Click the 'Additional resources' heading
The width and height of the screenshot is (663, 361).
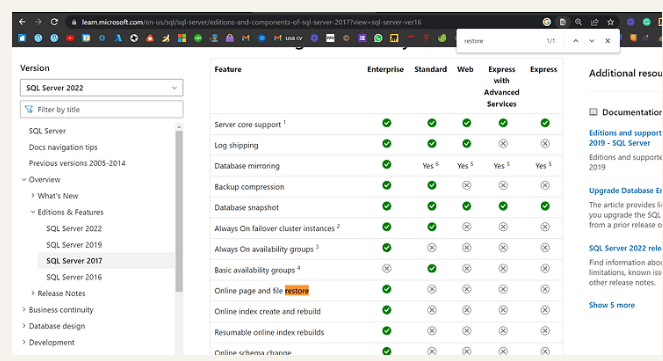pyautogui.click(x=625, y=73)
